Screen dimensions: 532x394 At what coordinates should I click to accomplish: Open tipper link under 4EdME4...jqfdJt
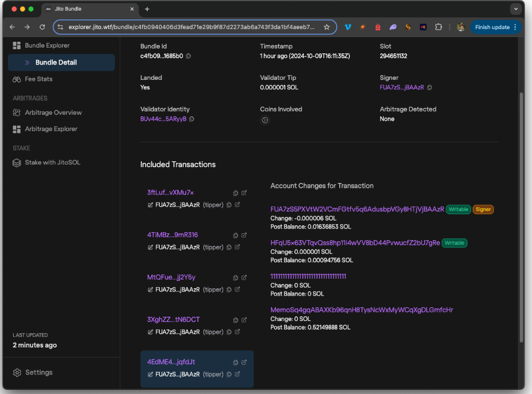pos(238,374)
